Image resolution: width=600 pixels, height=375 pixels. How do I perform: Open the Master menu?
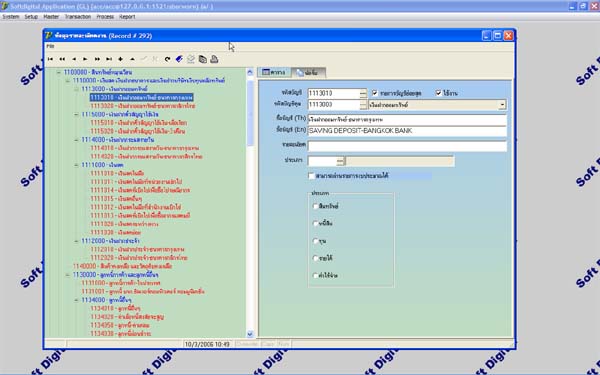pos(51,17)
